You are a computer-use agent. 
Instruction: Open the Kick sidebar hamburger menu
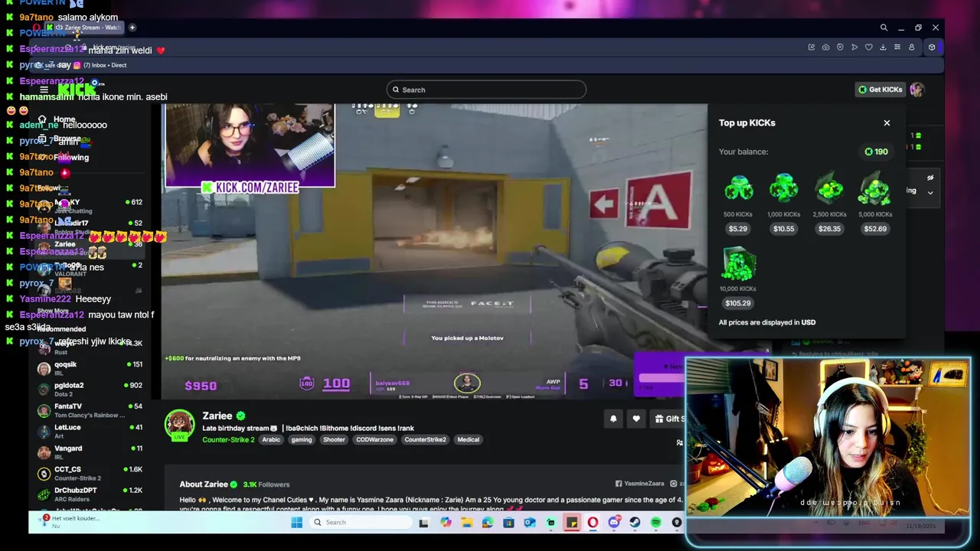coord(44,90)
